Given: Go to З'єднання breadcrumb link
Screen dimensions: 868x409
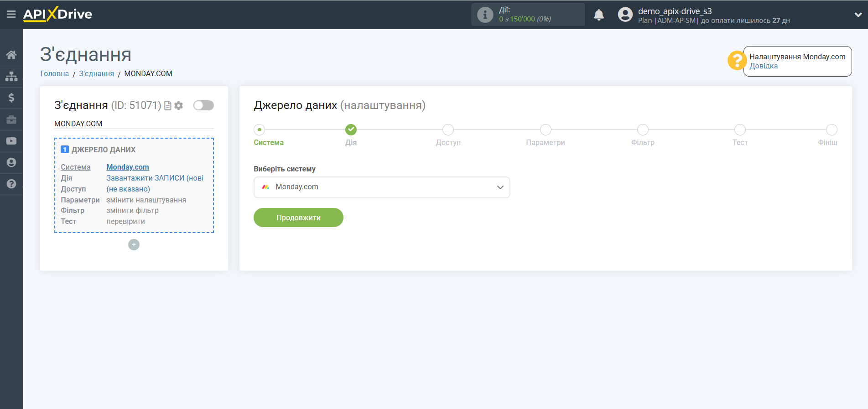Looking at the screenshot, I should (x=96, y=73).
